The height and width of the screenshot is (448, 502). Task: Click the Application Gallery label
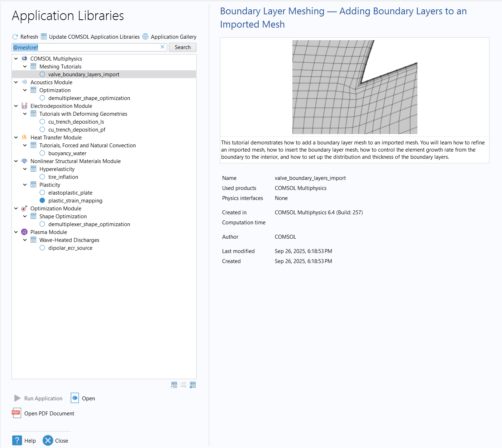173,37
